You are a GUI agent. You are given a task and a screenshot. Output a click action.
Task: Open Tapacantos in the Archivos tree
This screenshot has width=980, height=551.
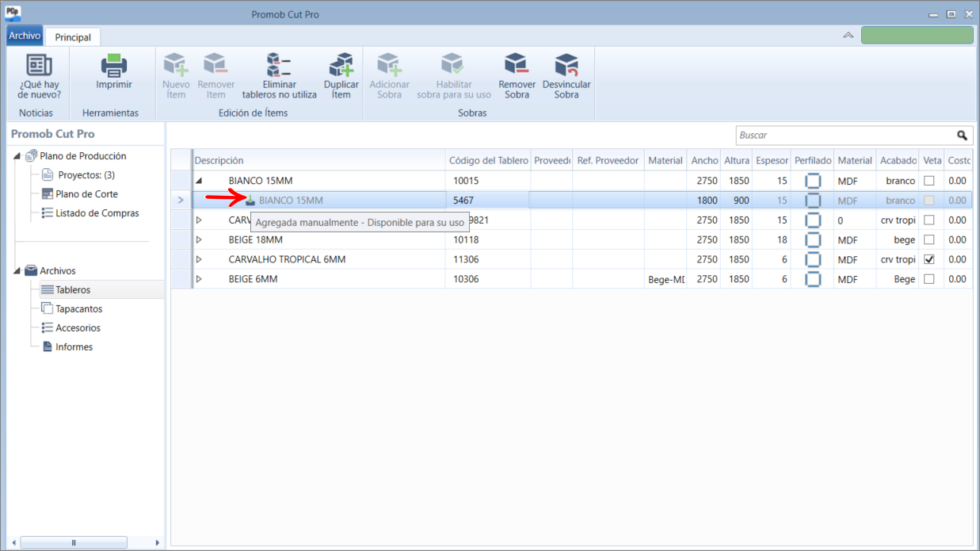tap(78, 309)
